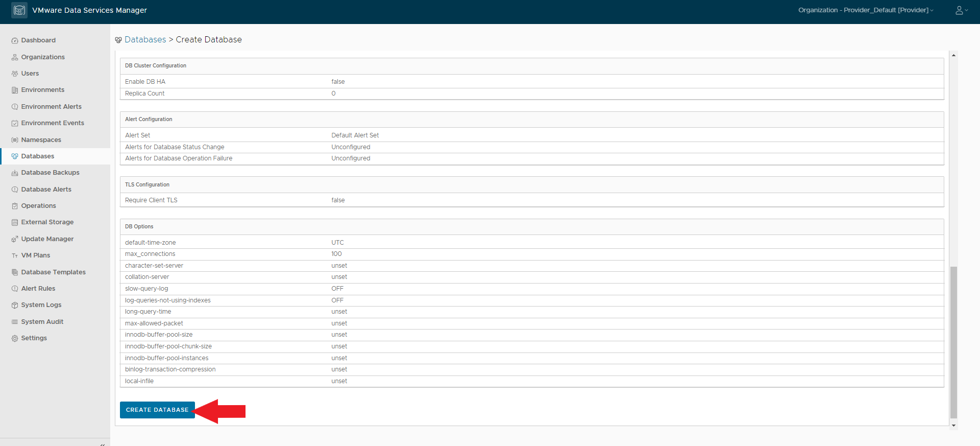Collapse the sidebar navigation panel
Image resolution: width=980 pixels, height=446 pixels.
click(103, 444)
